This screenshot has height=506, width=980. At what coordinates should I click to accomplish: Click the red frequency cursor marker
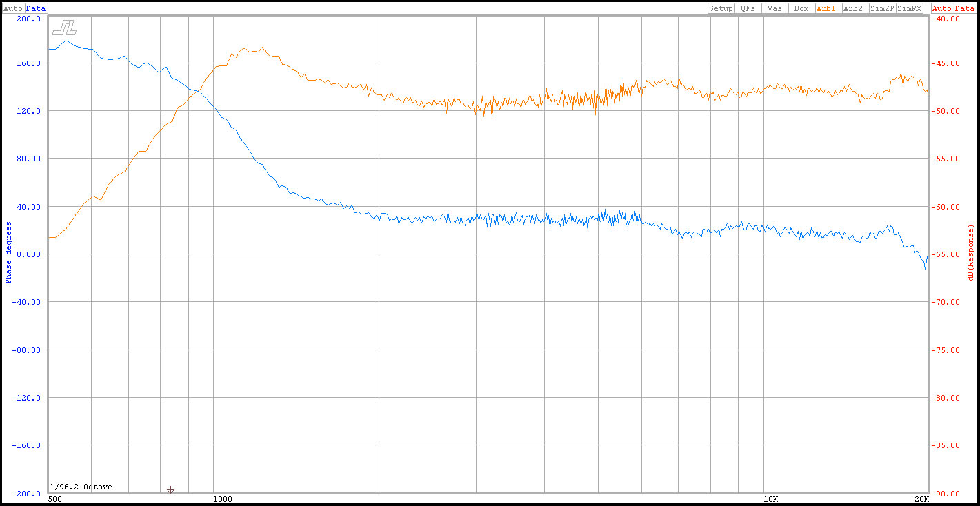[x=170, y=490]
